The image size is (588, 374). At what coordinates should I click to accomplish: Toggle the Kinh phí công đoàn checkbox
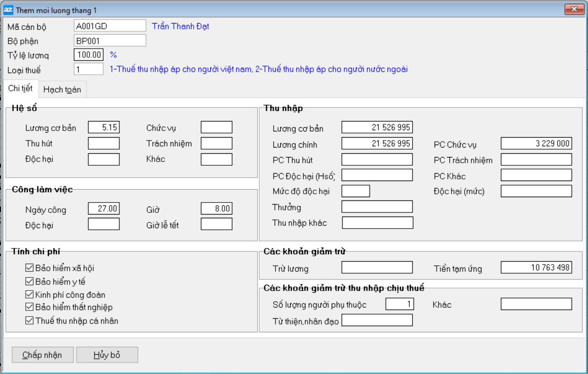point(29,294)
